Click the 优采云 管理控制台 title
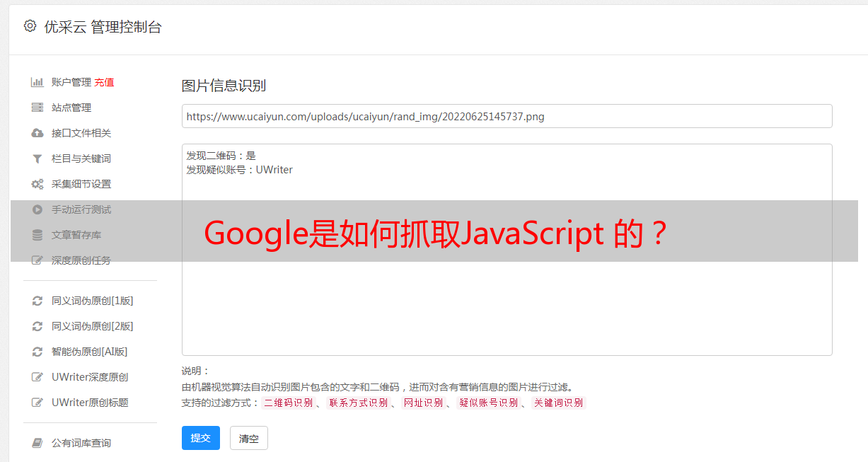The height and width of the screenshot is (462, 868). pos(103,27)
